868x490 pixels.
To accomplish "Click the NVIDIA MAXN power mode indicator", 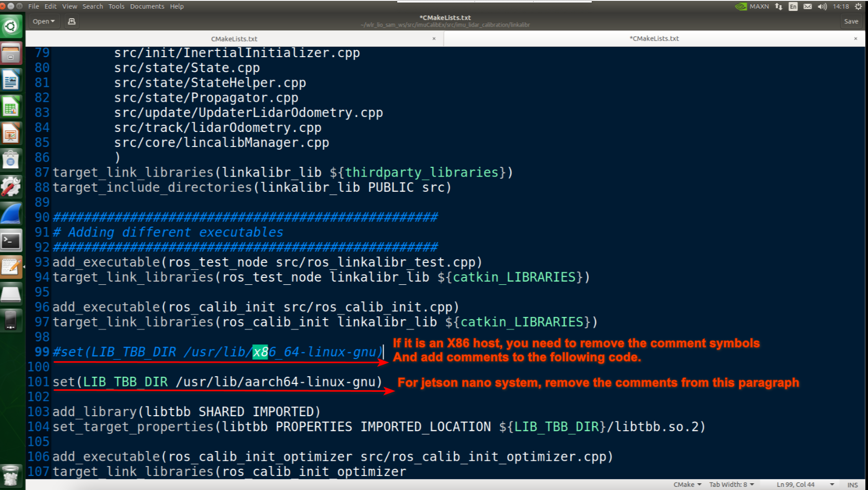I will [x=752, y=6].
